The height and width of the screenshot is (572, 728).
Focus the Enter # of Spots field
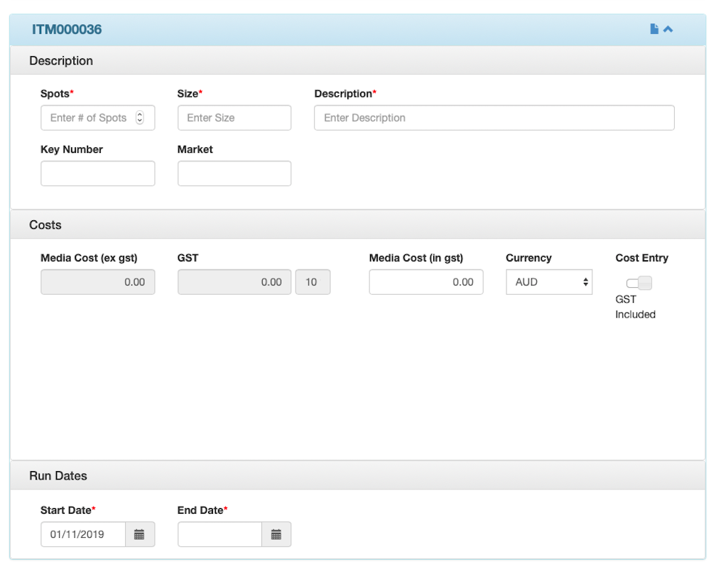(89, 118)
